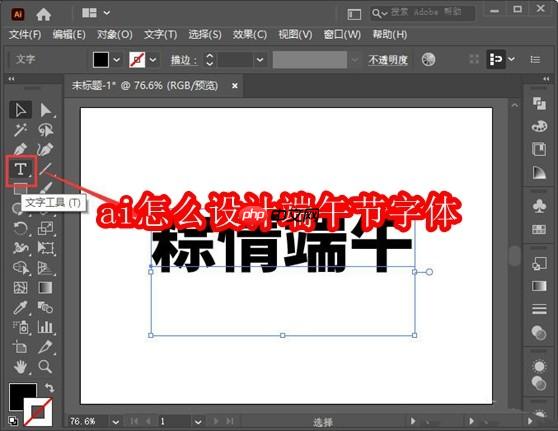Open the Swatches grid panel icon

pos(539,230)
